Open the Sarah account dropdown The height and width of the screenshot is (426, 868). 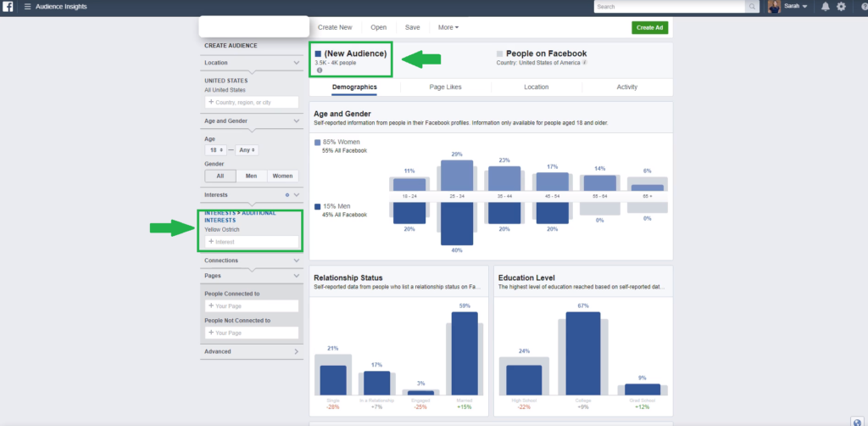coord(795,7)
